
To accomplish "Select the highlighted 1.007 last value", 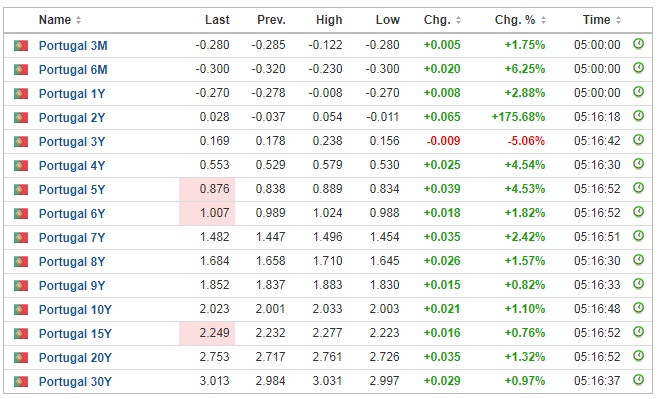I will 214,213.
